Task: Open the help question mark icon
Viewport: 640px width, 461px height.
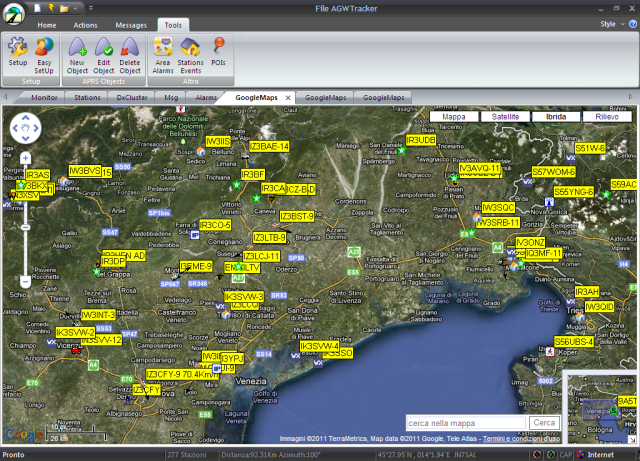Action: coord(633,24)
